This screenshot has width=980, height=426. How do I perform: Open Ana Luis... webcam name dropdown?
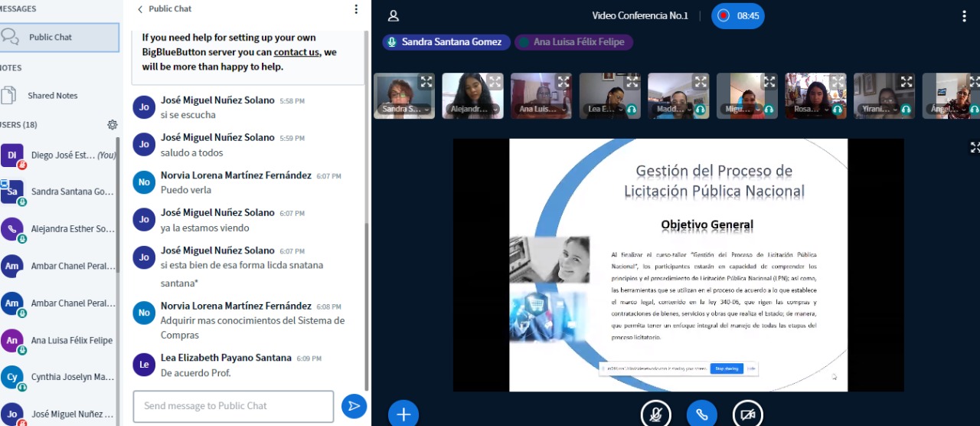tap(541, 109)
